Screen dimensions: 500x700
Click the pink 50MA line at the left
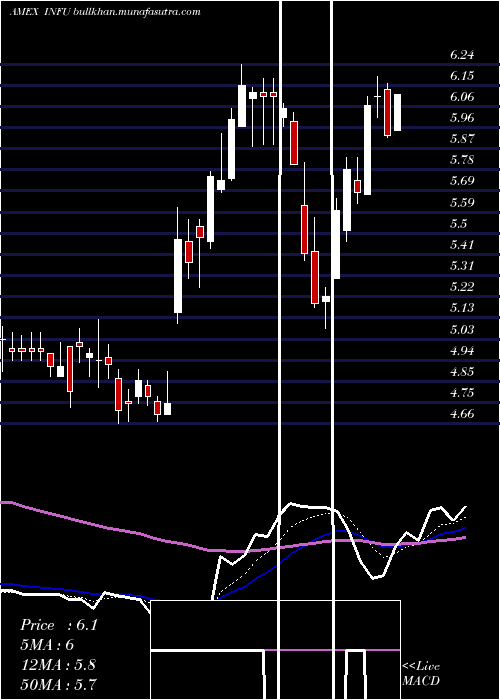click(67, 519)
